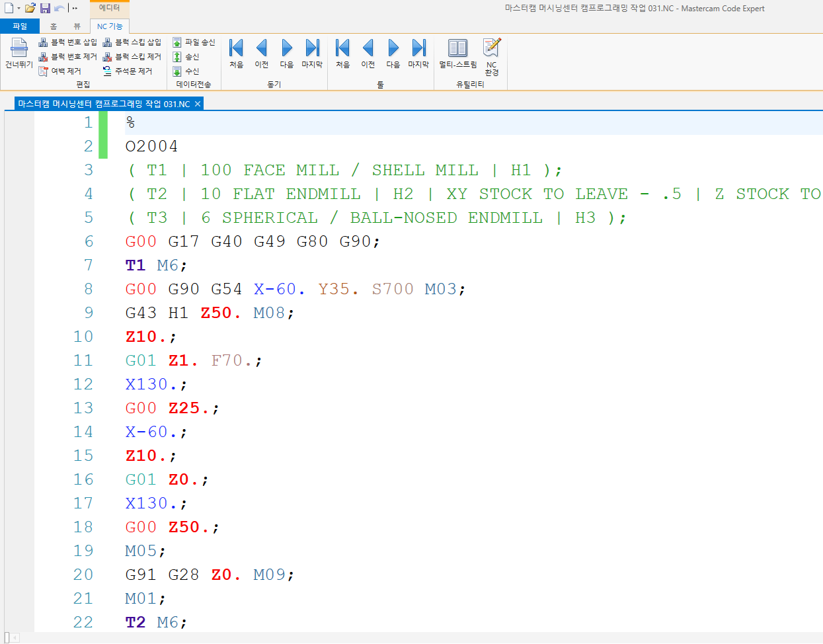Screen dimensions: 823x644
Task: Click line 5 comment T3 6 SPHERICAL
Action: (x=375, y=218)
